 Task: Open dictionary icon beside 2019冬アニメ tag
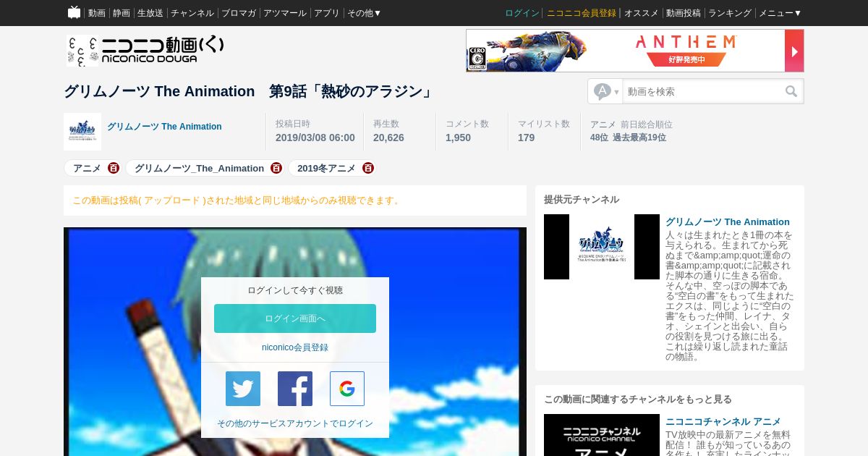368,168
